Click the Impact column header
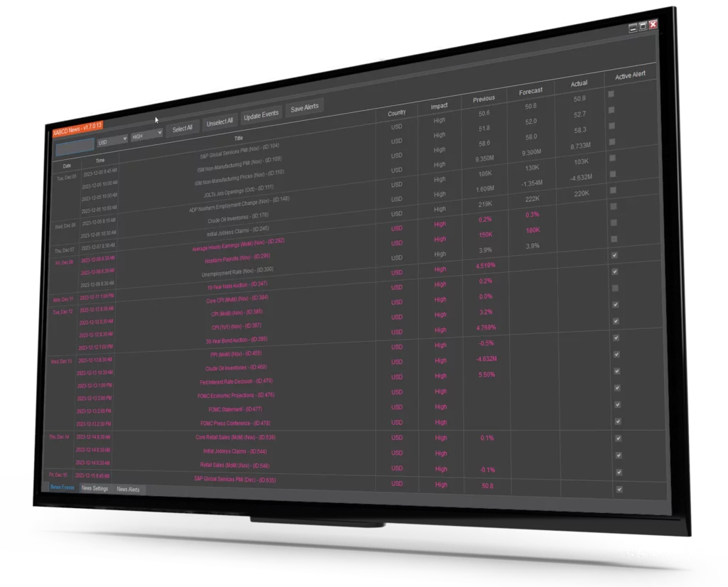728x587 pixels. 439,107
